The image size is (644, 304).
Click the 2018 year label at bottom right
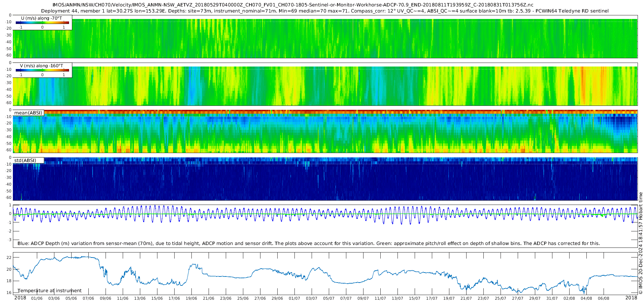[631, 298]
